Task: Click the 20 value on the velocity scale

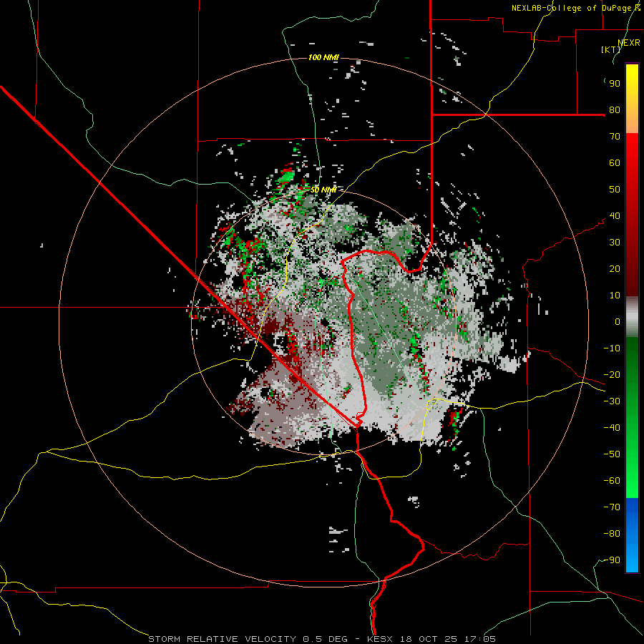Action: 615,269
